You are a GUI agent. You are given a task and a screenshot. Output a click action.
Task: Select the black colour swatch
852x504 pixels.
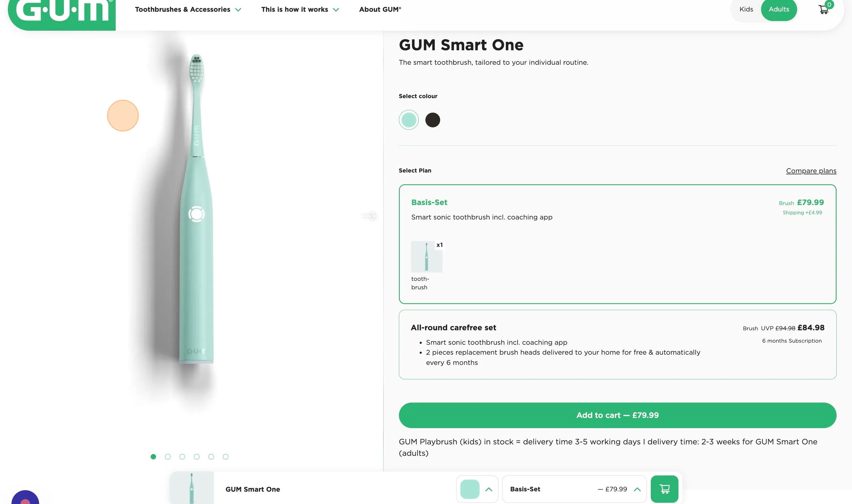pos(432,120)
